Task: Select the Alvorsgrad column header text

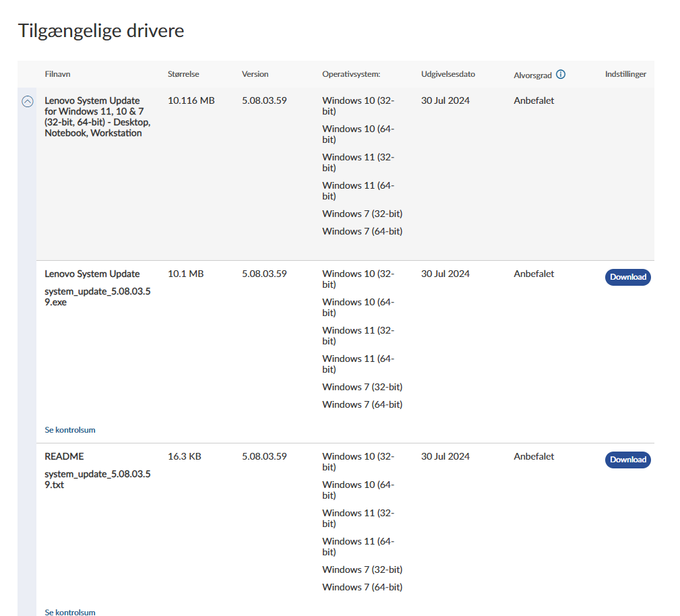Action: pos(532,75)
